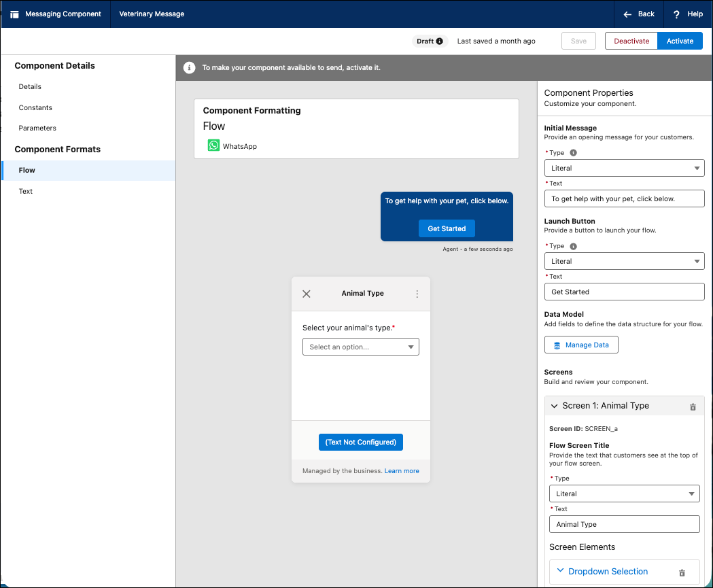Click the 'Agent · a few seconds ago' timestamp
The height and width of the screenshot is (588, 713).
pos(478,249)
